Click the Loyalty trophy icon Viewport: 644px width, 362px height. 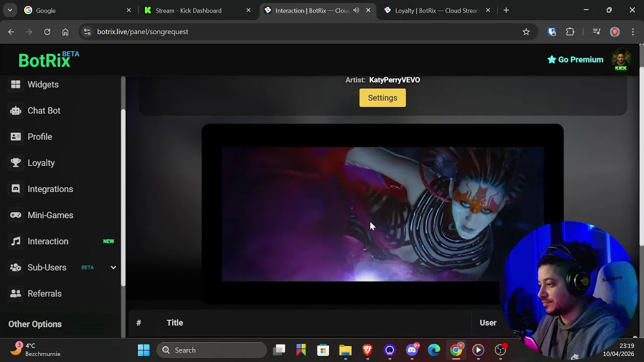pyautogui.click(x=16, y=163)
